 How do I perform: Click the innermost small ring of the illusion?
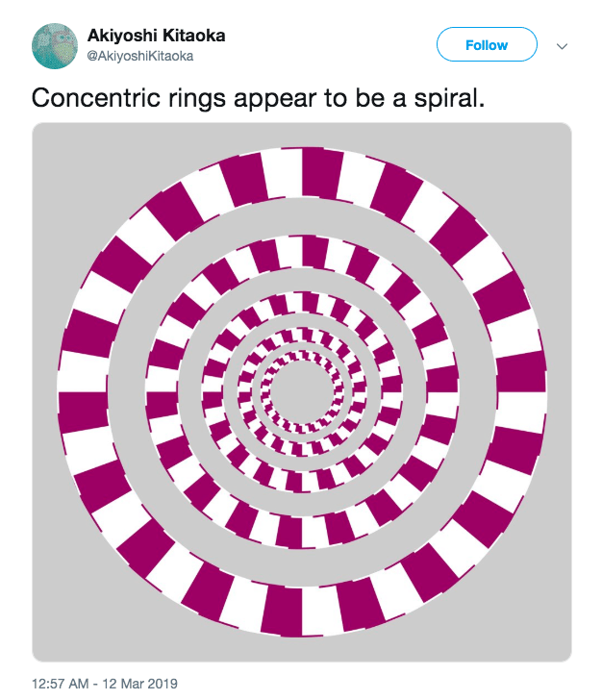pos(301,358)
